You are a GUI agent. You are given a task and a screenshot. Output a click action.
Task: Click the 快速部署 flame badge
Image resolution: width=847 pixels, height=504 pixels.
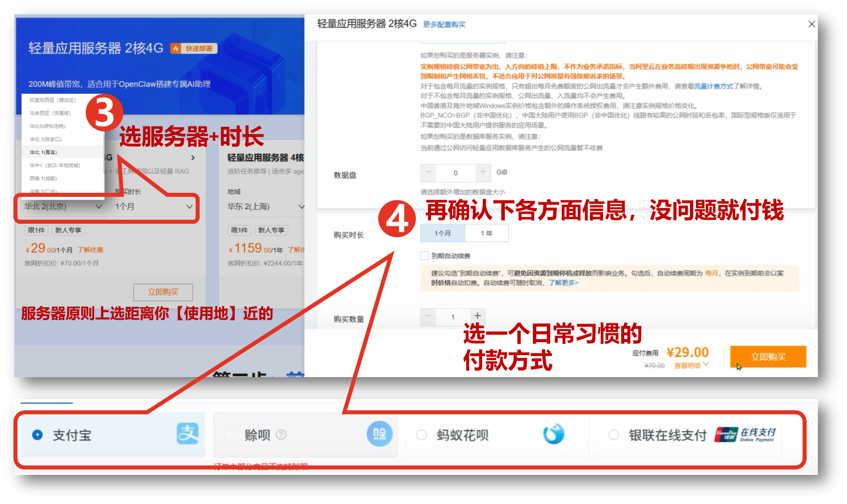(194, 48)
